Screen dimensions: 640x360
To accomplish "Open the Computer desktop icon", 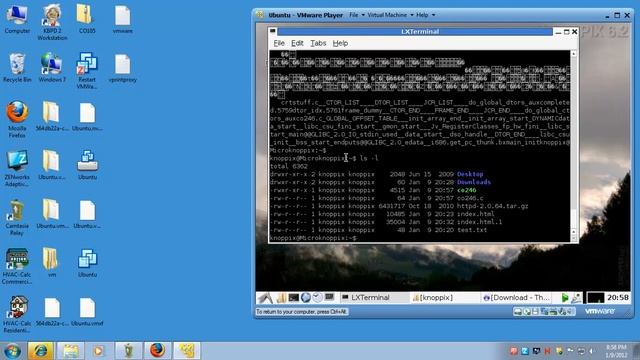I will pos(17,18).
